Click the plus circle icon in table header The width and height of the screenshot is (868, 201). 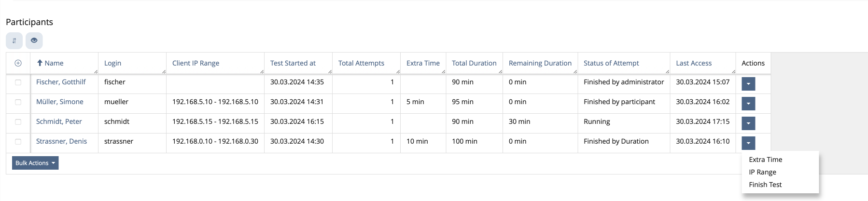[x=18, y=63]
